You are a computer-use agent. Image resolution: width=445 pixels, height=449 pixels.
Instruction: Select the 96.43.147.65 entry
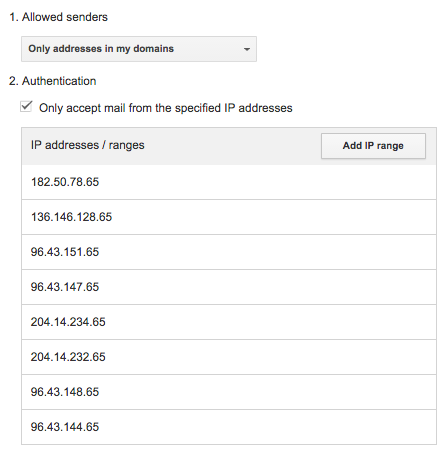[229, 287]
